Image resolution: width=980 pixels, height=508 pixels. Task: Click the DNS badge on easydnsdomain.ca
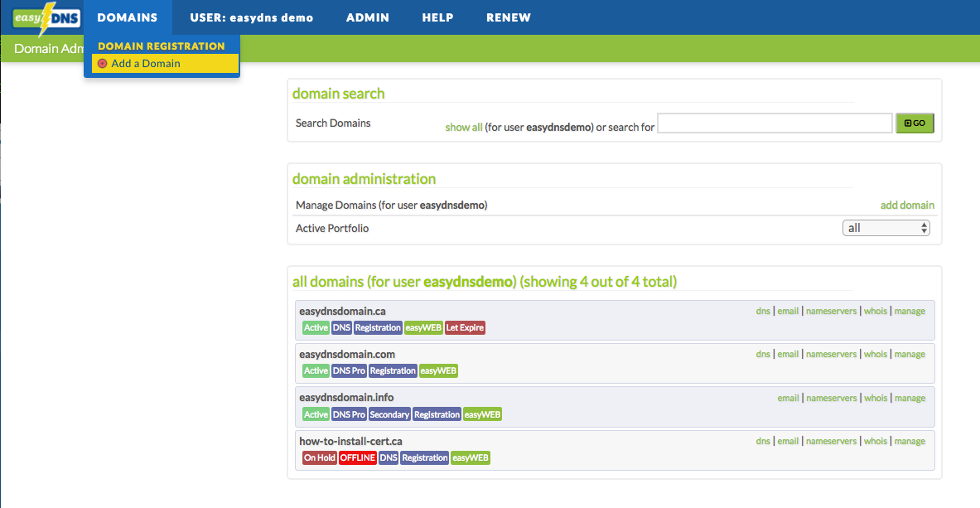pos(341,327)
